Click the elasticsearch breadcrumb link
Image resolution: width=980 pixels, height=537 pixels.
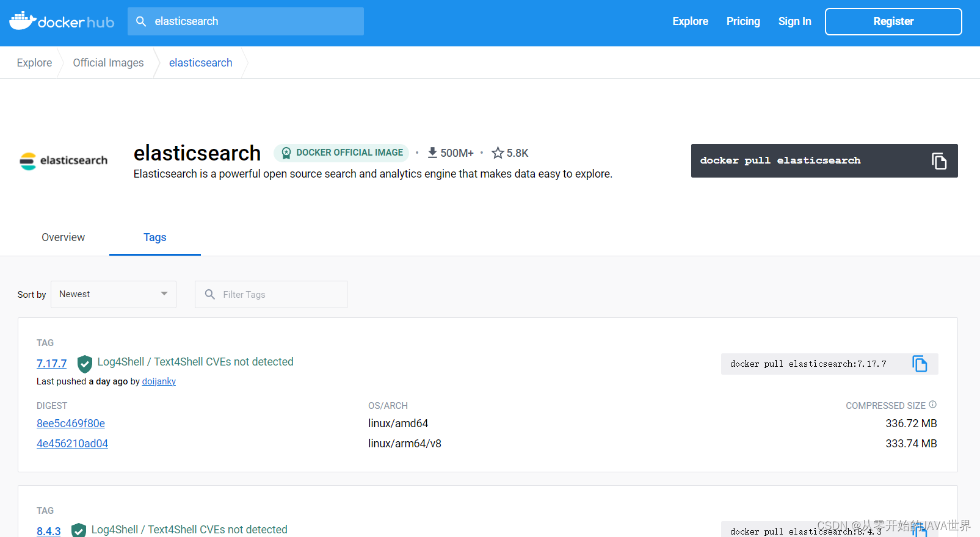pyautogui.click(x=201, y=63)
